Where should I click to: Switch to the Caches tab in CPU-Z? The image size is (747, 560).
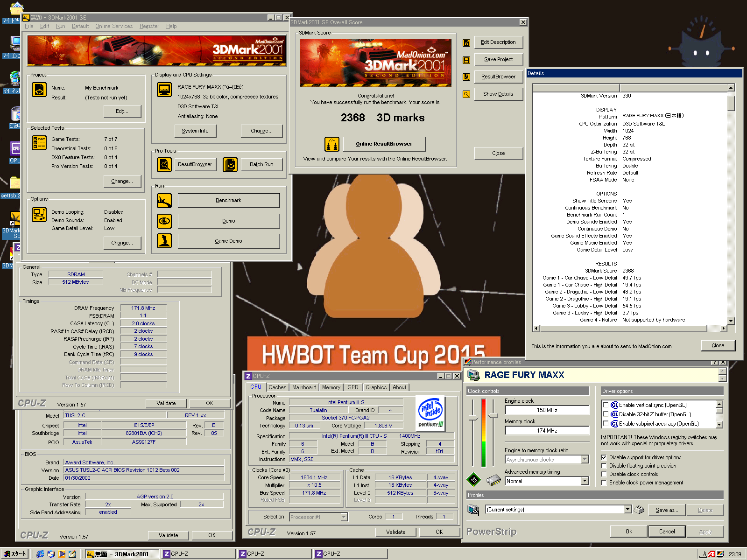coord(277,387)
